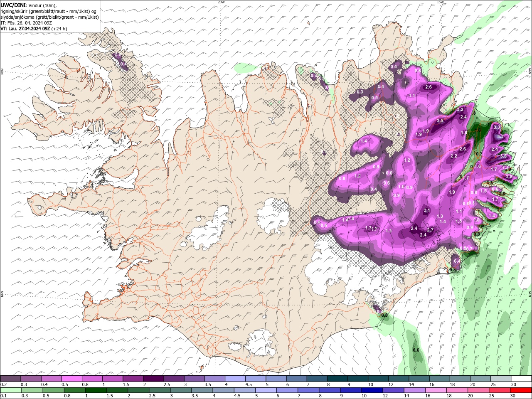532x399 pixels.
Task: Click the 15W longitude label on the top edge
Action: pyautogui.click(x=440, y=2)
